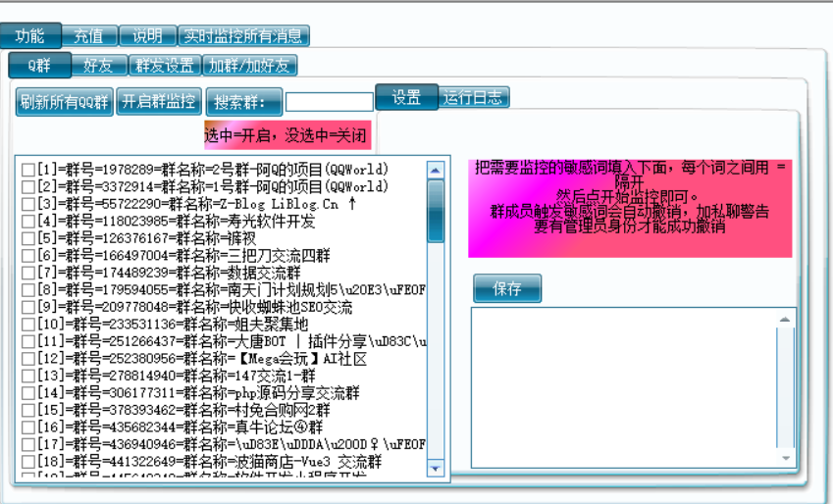833x504 pixels.
Task: Switch to the 说明 tab
Action: pyautogui.click(x=147, y=36)
